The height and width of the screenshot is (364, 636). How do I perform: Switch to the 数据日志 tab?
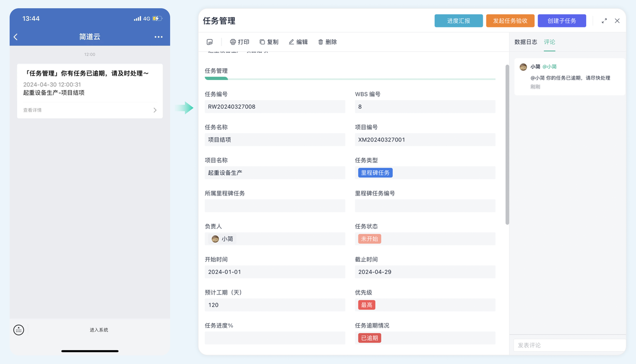point(526,41)
